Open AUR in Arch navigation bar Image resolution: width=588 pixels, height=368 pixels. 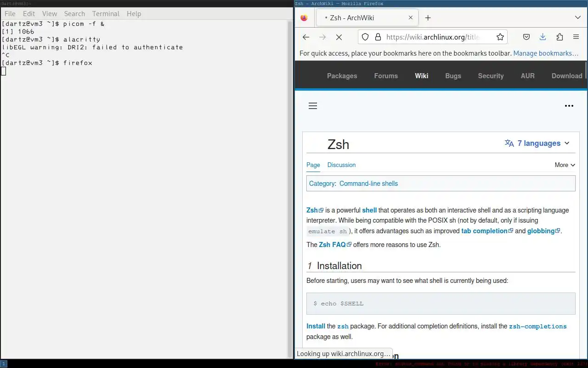coord(527,76)
